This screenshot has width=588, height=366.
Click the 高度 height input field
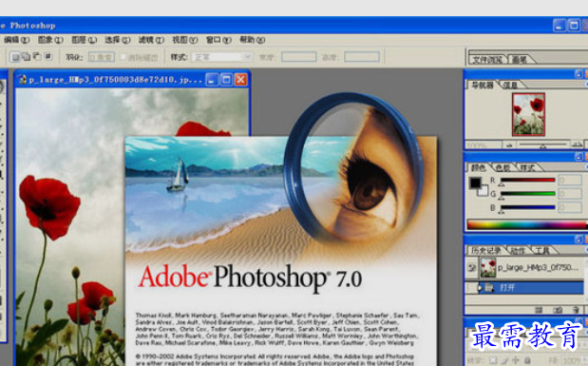tap(362, 57)
